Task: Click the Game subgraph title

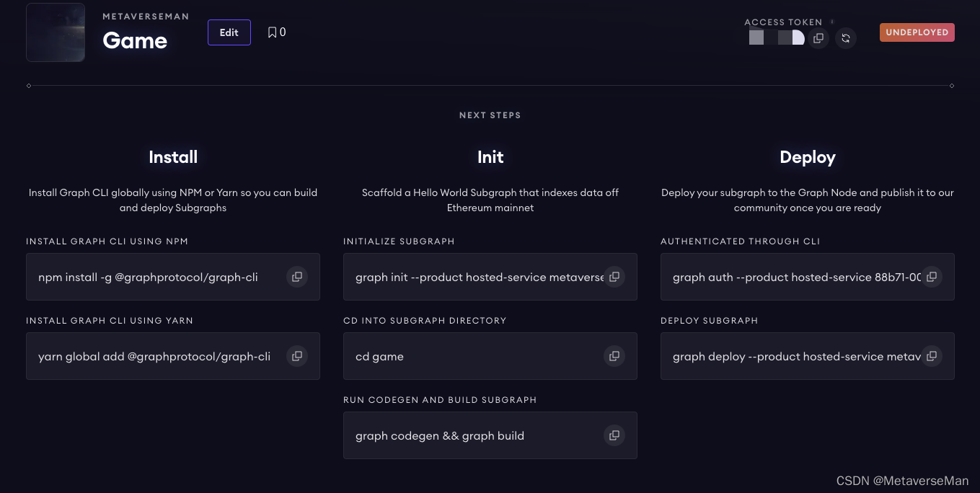Action: [x=135, y=40]
